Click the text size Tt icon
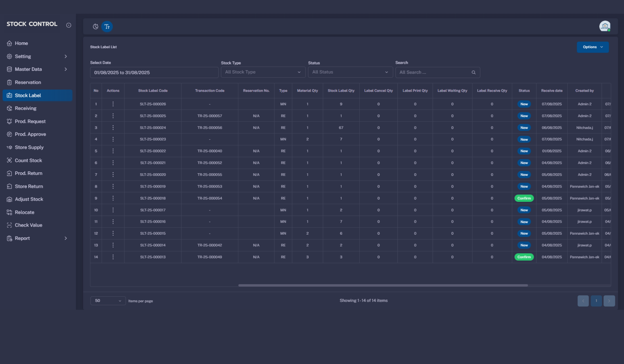 107,27
